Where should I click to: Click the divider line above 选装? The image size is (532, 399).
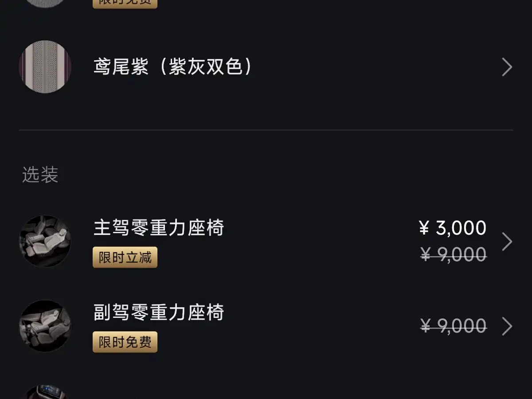(266, 130)
